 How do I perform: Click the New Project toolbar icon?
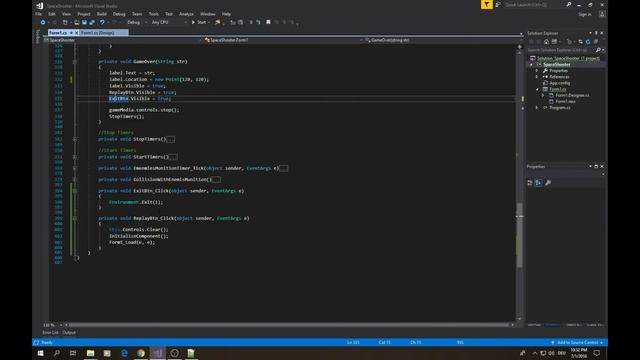(65, 22)
